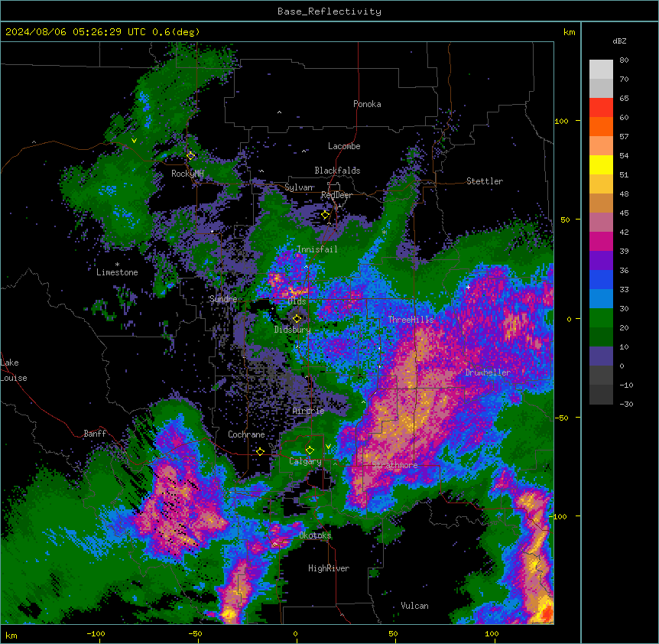Click the Lacombe city label
This screenshot has width=659, height=644.
(x=344, y=146)
